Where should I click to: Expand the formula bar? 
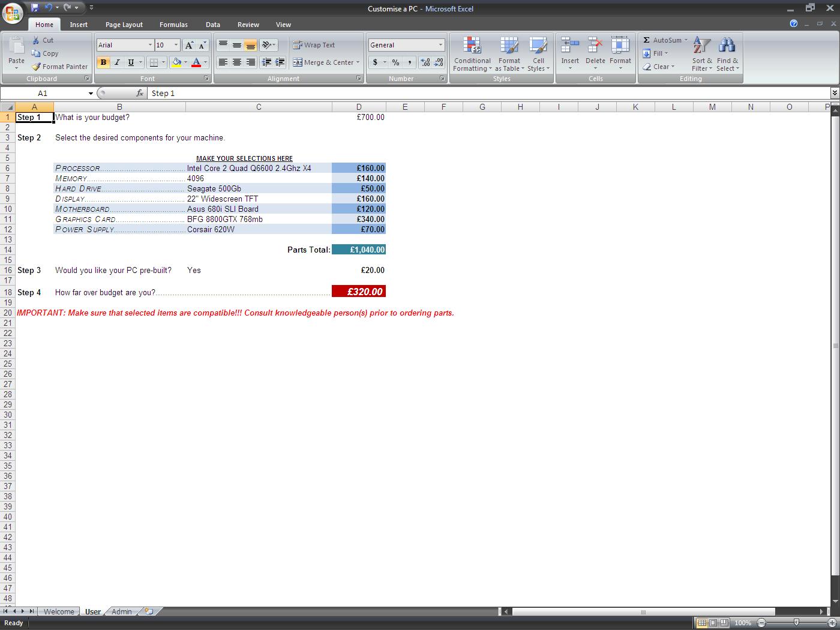coord(834,93)
